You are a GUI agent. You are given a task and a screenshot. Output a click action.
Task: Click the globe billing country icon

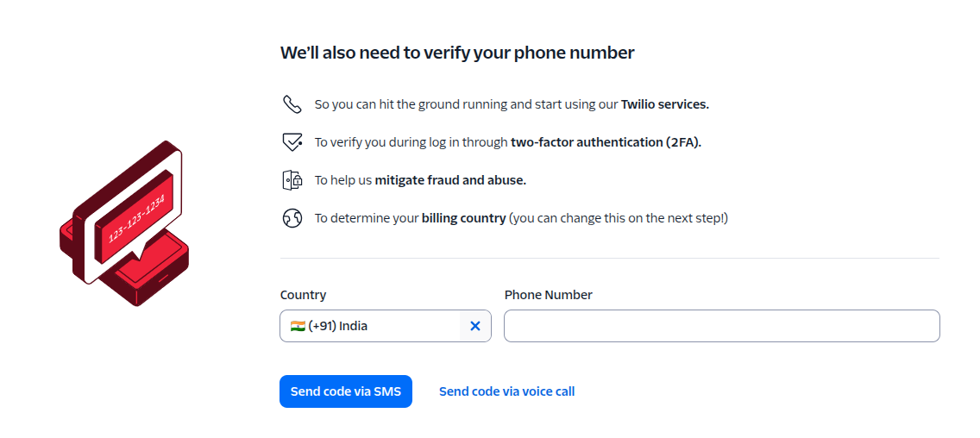(x=292, y=218)
